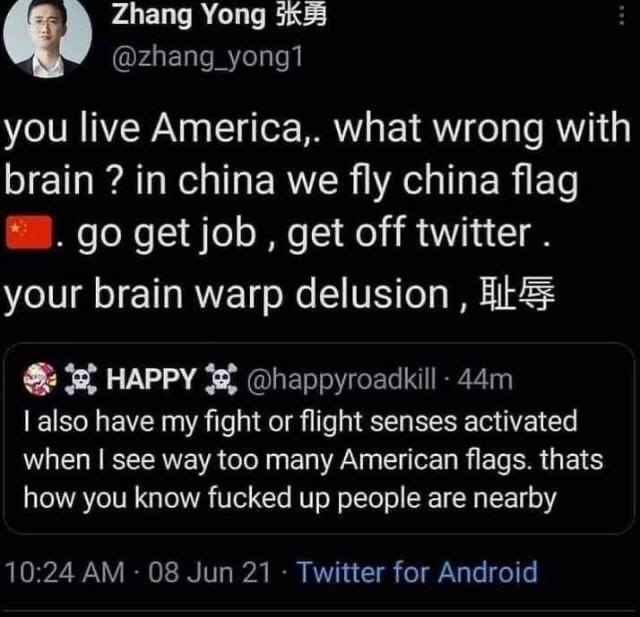Click the 08 Jun 21 date
This screenshot has width=640, height=617.
point(209,572)
